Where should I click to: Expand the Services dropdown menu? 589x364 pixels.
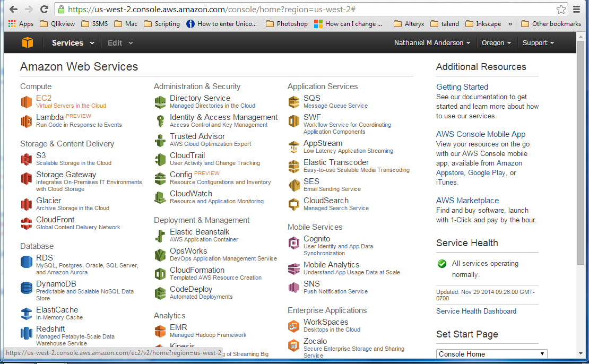pos(73,43)
